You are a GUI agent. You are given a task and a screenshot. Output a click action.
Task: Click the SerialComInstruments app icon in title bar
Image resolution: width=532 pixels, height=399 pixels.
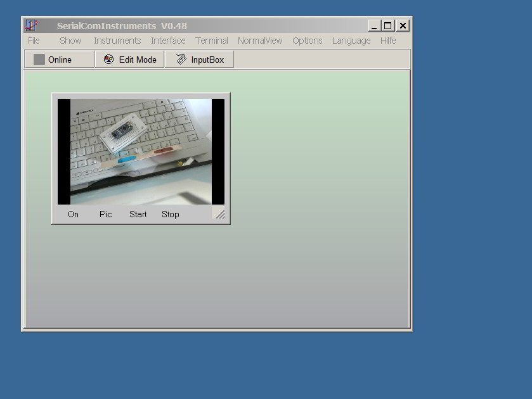click(x=31, y=25)
